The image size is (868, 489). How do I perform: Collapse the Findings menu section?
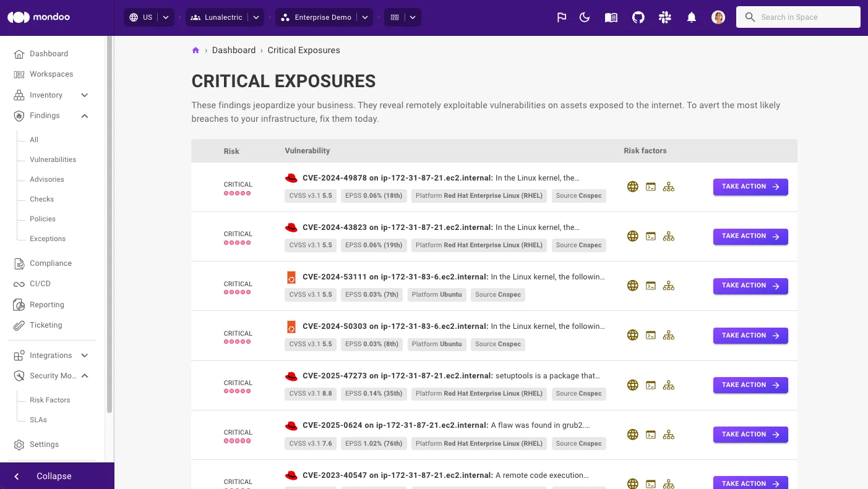85,116
